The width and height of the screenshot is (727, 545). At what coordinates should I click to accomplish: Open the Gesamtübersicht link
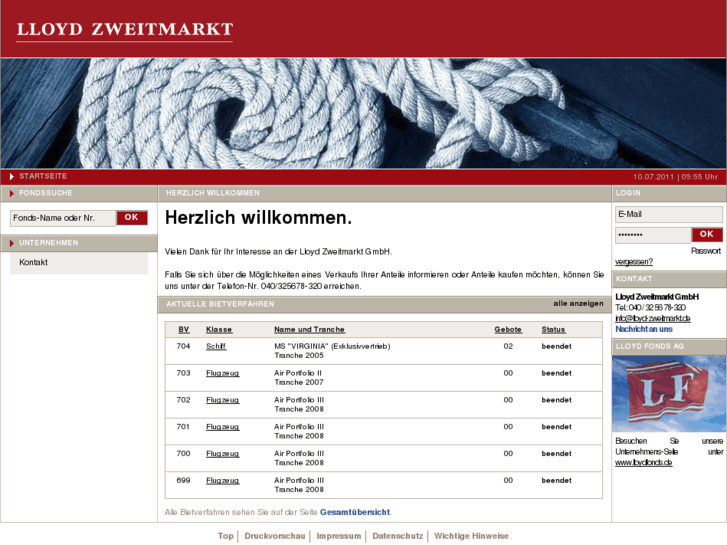click(355, 512)
